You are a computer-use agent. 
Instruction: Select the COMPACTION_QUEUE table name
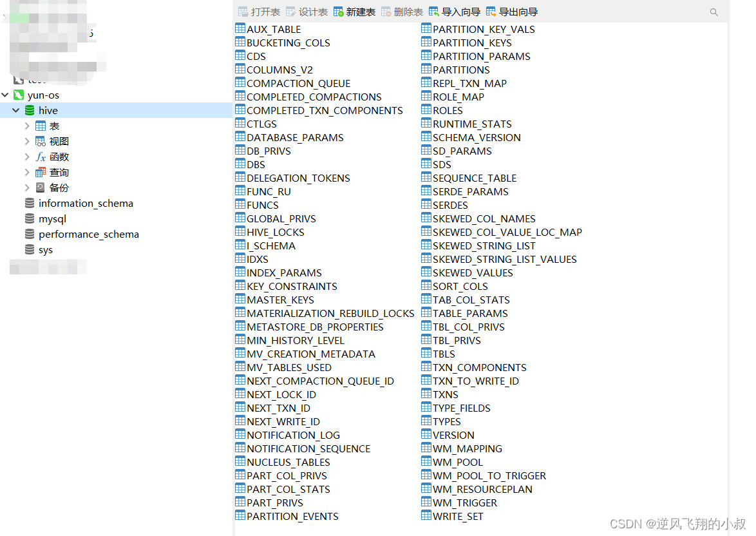tap(298, 84)
